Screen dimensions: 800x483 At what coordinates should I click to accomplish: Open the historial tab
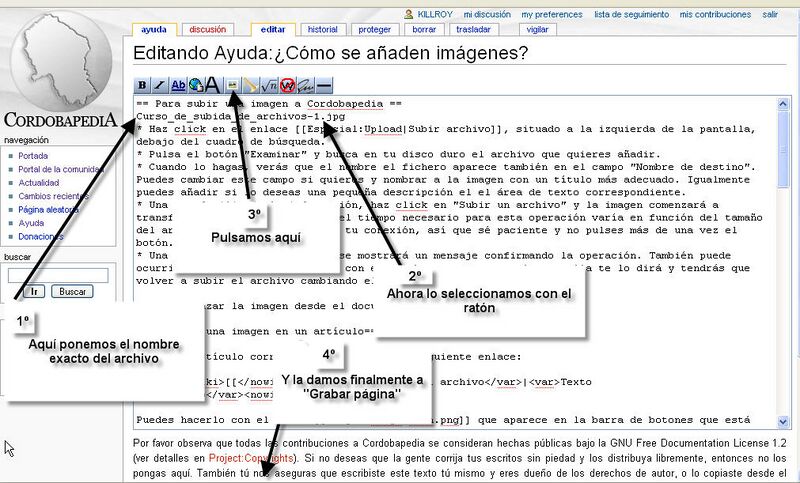323,30
